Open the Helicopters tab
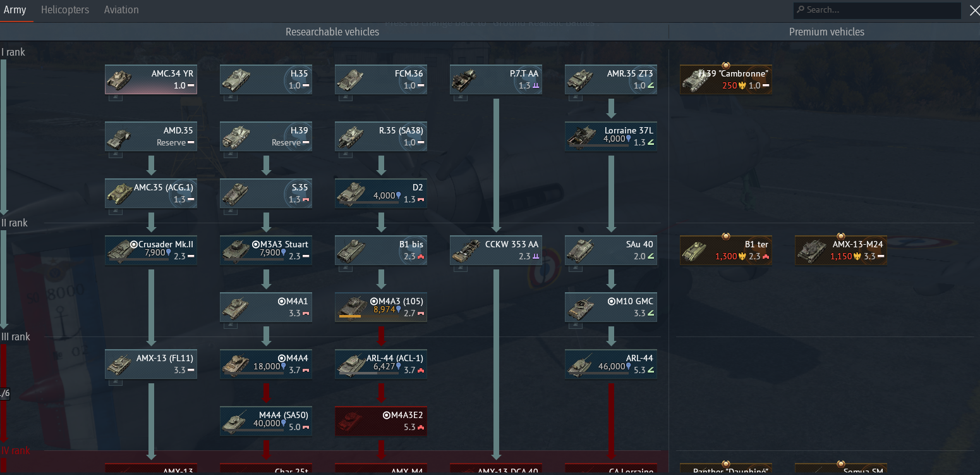The width and height of the screenshot is (980, 475). (x=65, y=10)
